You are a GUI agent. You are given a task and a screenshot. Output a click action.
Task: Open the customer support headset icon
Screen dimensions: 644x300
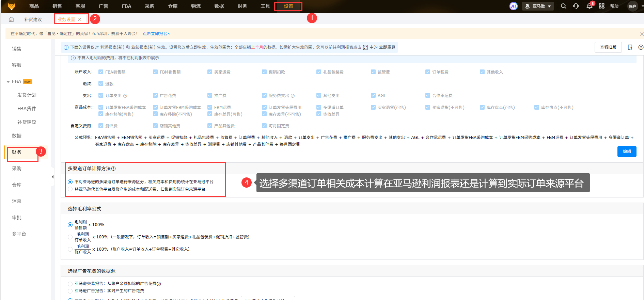[576, 6]
